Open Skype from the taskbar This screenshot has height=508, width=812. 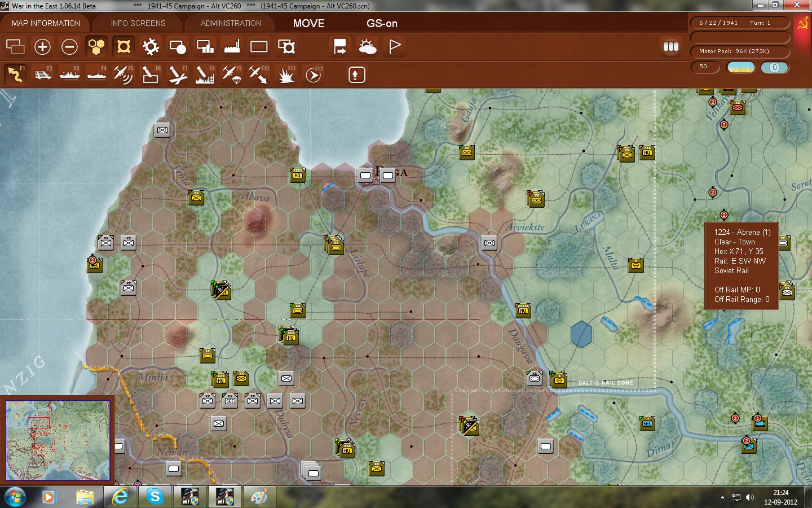pos(155,497)
